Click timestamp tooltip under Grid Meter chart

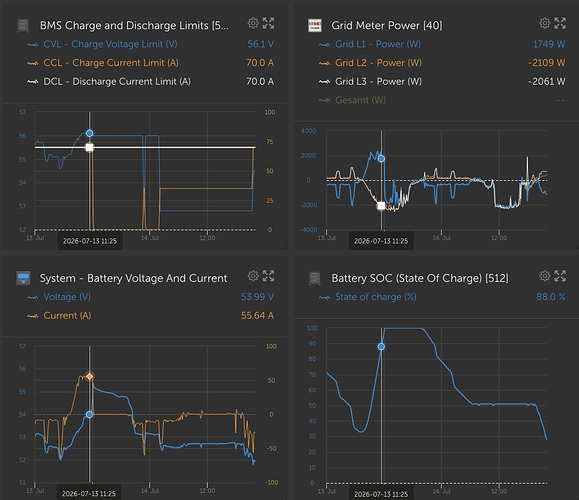tap(381, 241)
